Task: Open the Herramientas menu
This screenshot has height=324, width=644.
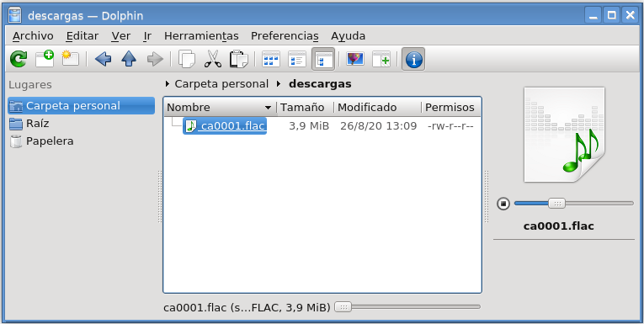Action: 201,36
